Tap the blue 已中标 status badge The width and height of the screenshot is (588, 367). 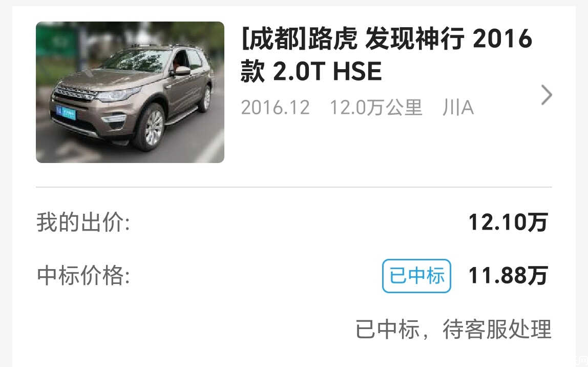click(416, 276)
